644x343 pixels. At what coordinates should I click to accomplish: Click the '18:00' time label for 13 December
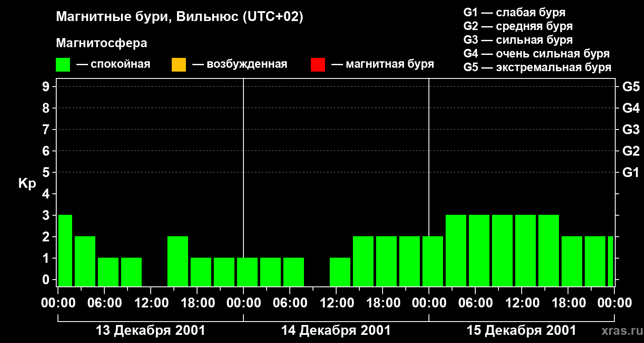click(197, 303)
